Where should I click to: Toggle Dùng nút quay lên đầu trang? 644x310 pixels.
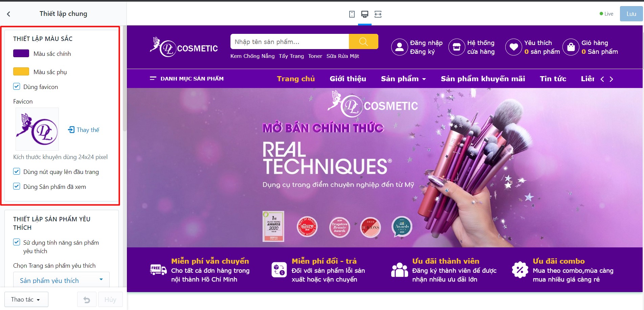(x=17, y=172)
